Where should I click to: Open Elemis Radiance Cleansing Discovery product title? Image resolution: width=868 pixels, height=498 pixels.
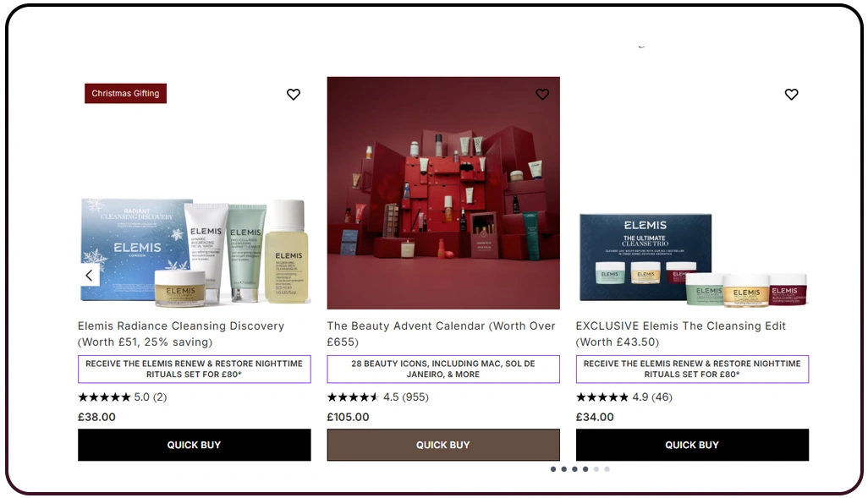click(x=181, y=334)
